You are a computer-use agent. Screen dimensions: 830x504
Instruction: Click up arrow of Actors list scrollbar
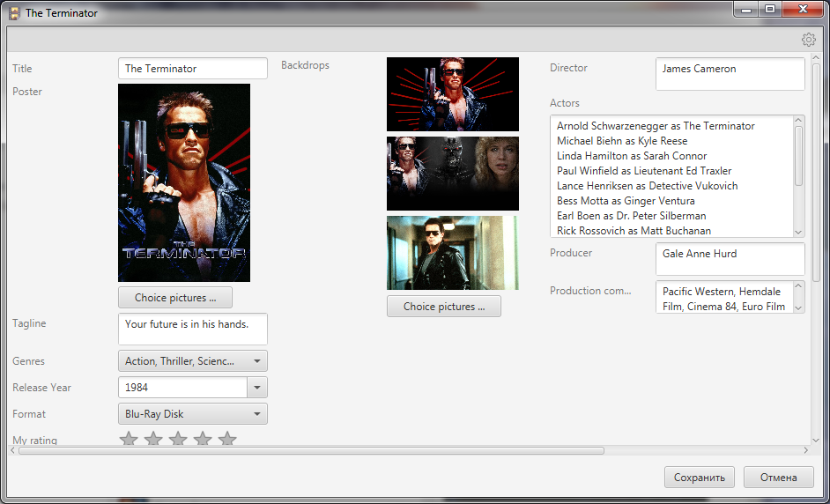pos(799,121)
